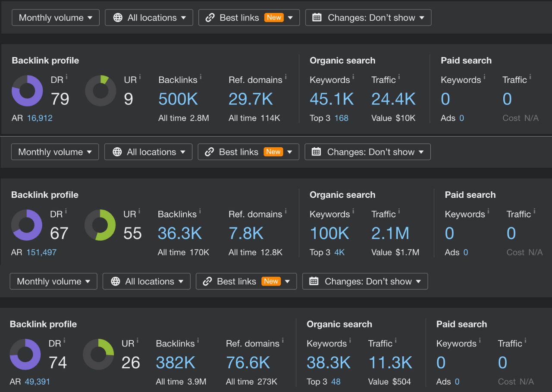The height and width of the screenshot is (392, 552).
Task: Click info icon beside Backlinks label above 382K
Action: [198, 340]
